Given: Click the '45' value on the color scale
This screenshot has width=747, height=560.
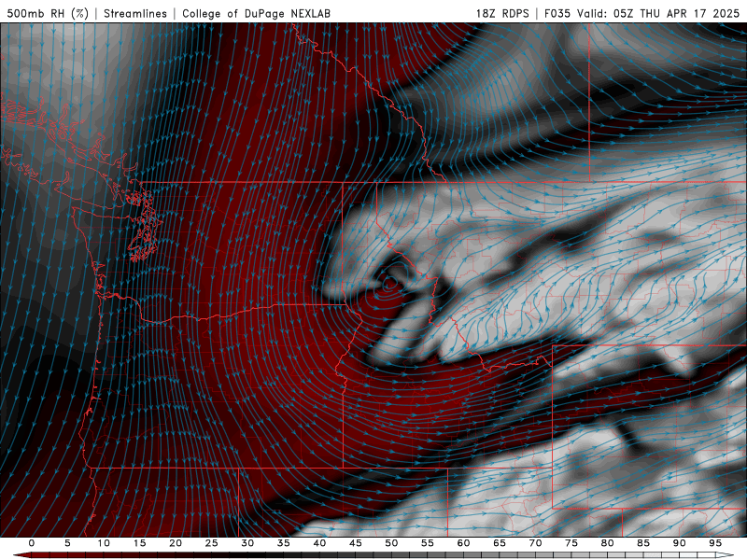Looking at the screenshot, I should [x=356, y=543].
